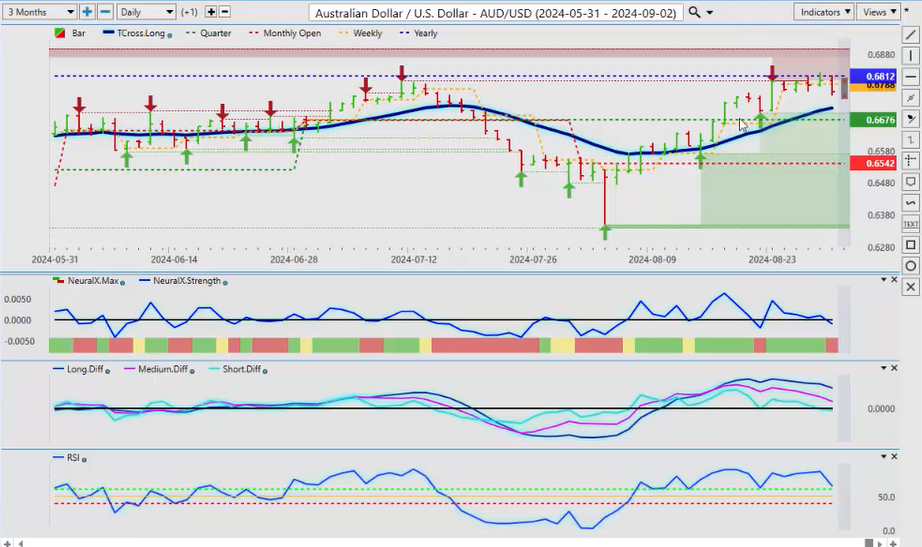Click blue plus to increase time range
The width and height of the screenshot is (922, 547).
88,12
